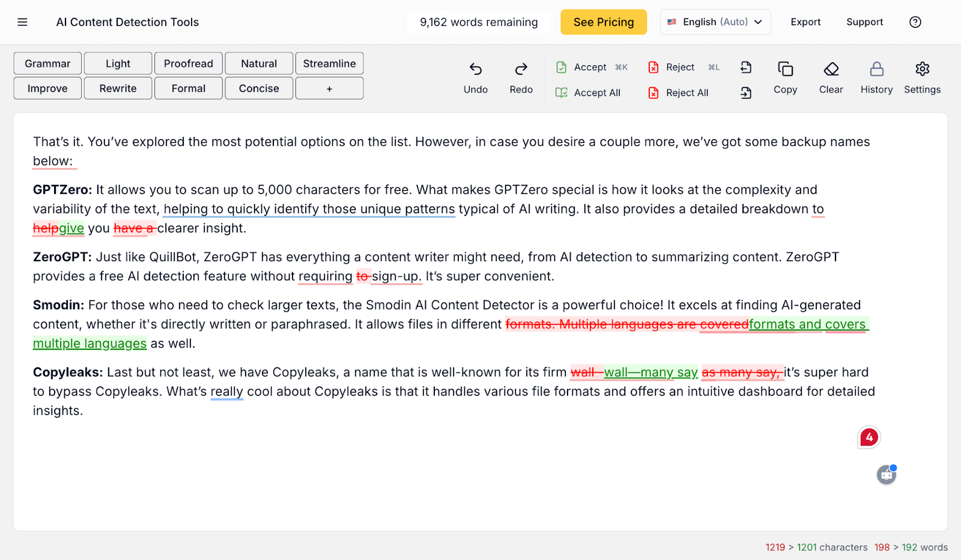Screen dimensions: 961x560
Task: Click the bold 'GPTZero:' heading
Action: pos(62,190)
